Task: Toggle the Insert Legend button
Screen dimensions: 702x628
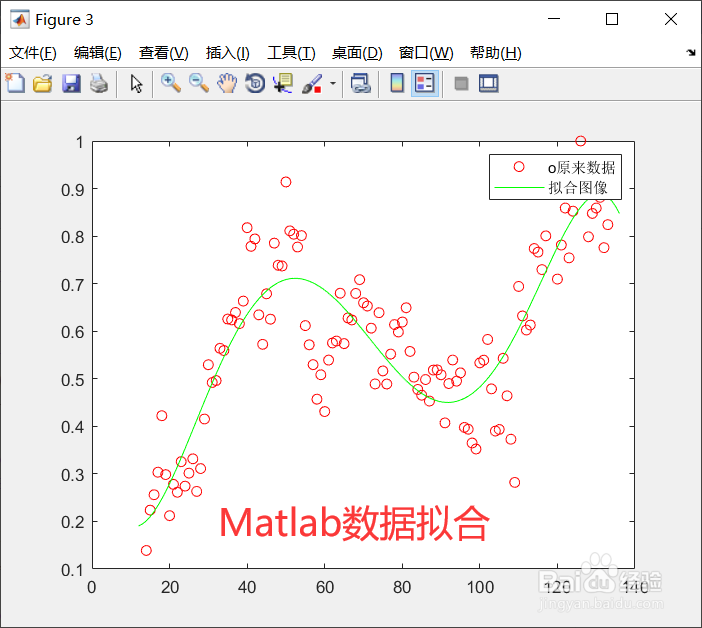Action: tap(424, 83)
